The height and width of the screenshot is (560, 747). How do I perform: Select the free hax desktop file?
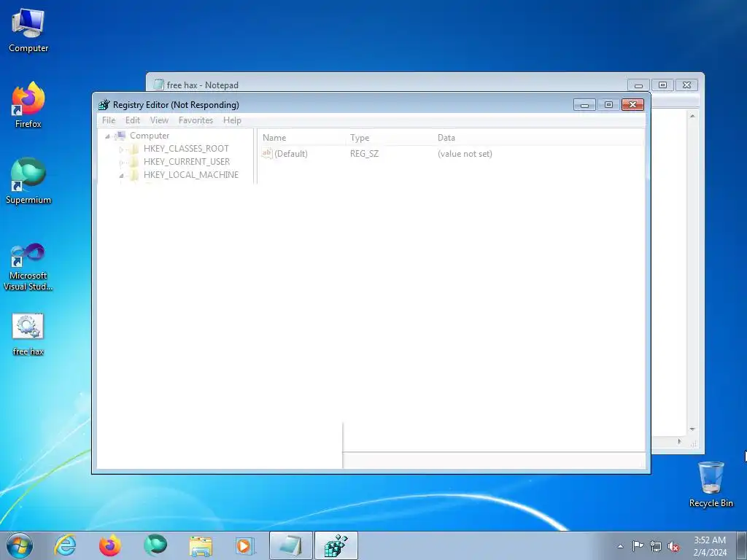click(28, 334)
